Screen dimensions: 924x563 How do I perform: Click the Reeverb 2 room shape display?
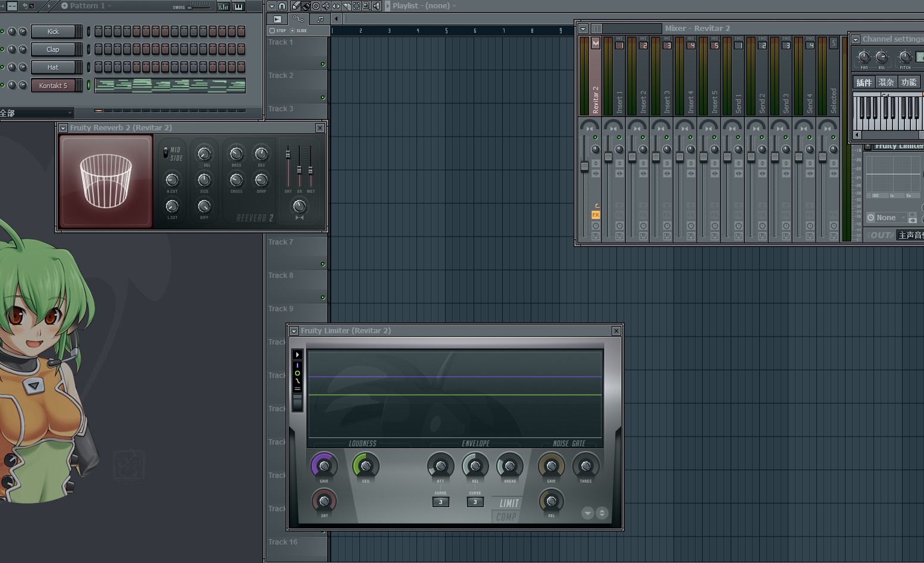click(106, 182)
